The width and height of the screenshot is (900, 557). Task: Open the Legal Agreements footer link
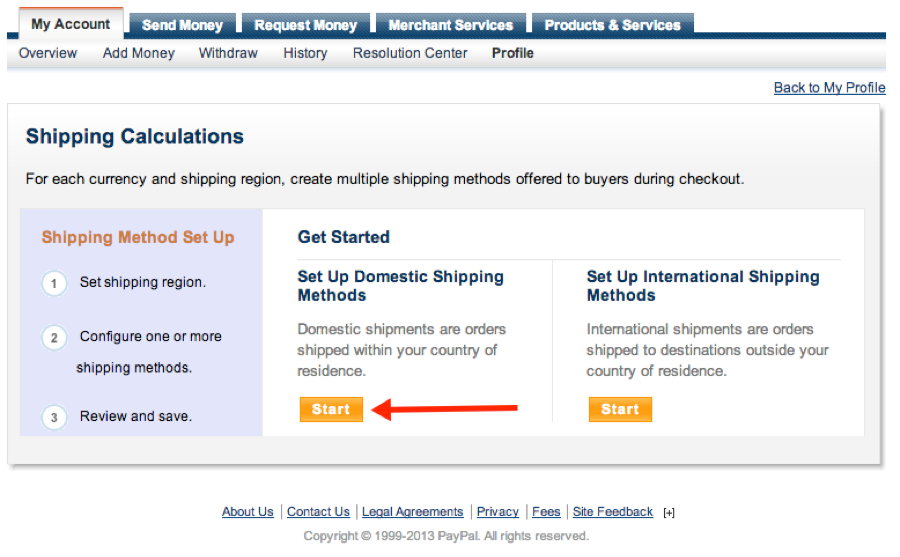click(413, 512)
